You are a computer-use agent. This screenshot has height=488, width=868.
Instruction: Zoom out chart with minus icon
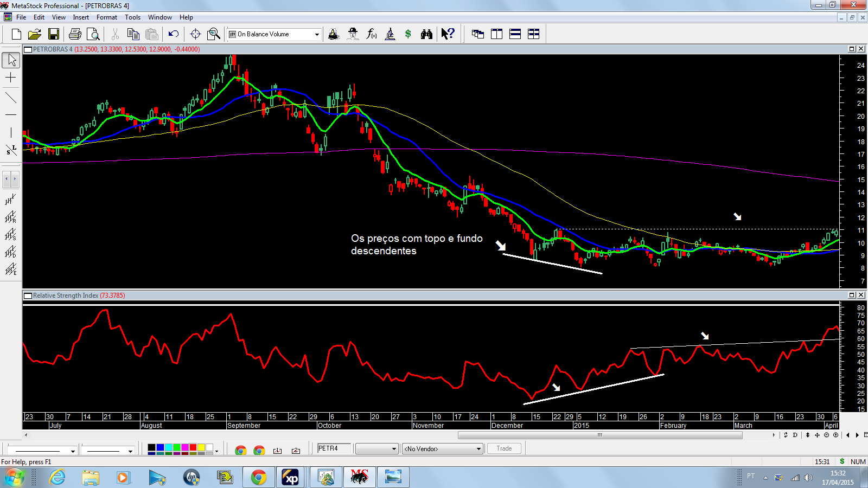pos(827,435)
